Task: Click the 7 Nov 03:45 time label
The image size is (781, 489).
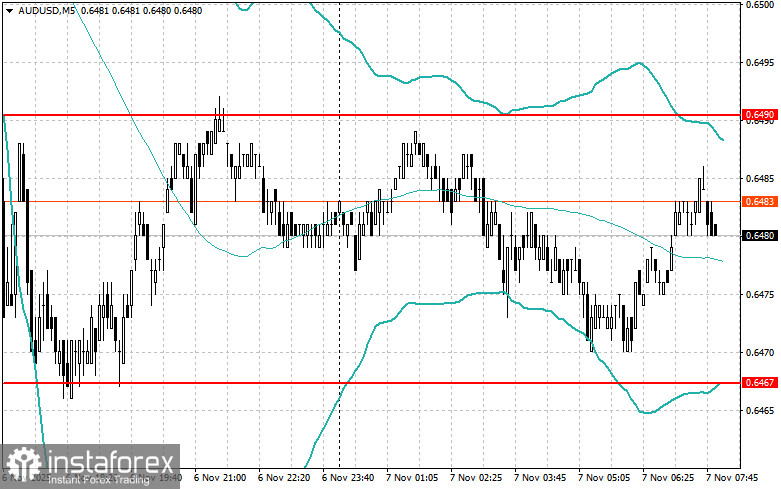Action: pos(540,478)
